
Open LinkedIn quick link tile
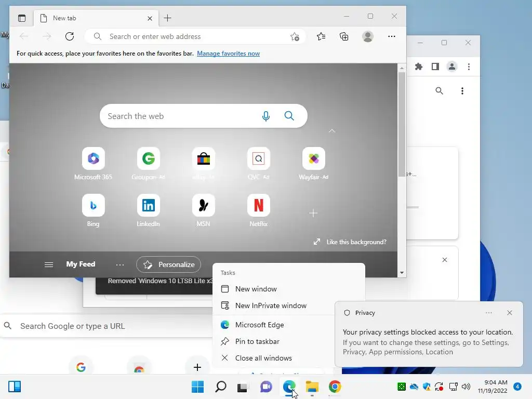pyautogui.click(x=148, y=205)
